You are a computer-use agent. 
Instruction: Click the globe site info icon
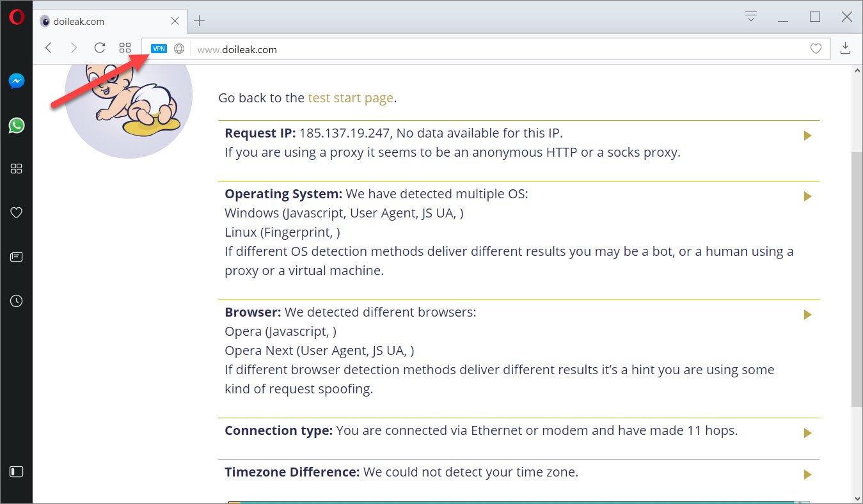[179, 49]
